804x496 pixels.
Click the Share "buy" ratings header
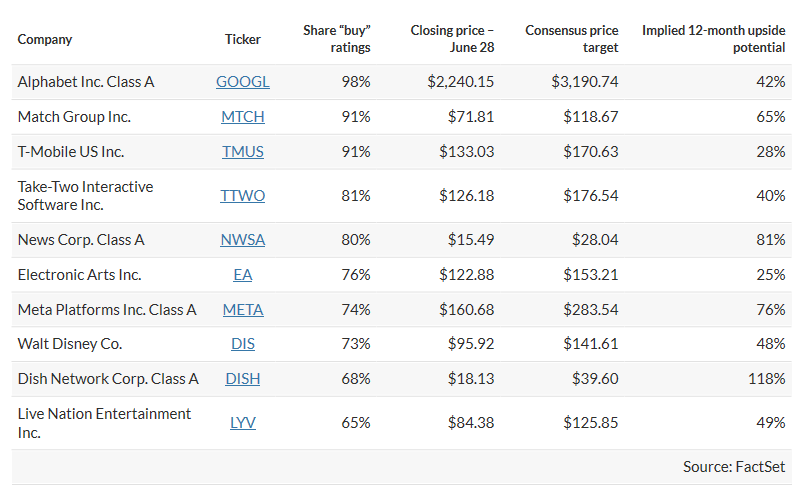point(337,39)
